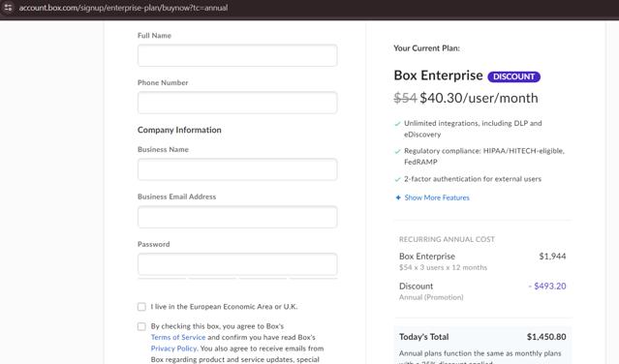This screenshot has width=619, height=364.
Task: Focus the Phone Number input field
Action: [x=237, y=103]
